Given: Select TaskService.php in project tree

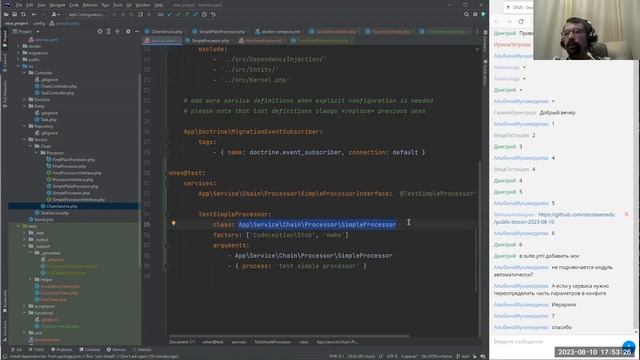Looking at the screenshot, I should 51,213.
